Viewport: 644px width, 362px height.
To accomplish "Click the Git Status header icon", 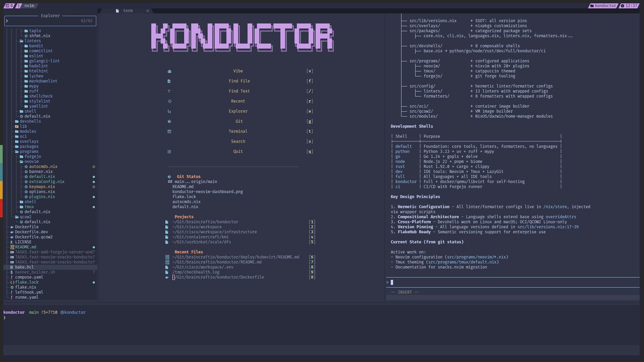I will pos(170,176).
